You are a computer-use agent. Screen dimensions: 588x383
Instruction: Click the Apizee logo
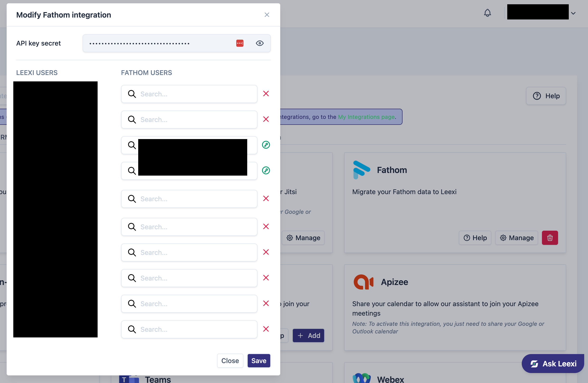pyautogui.click(x=363, y=282)
